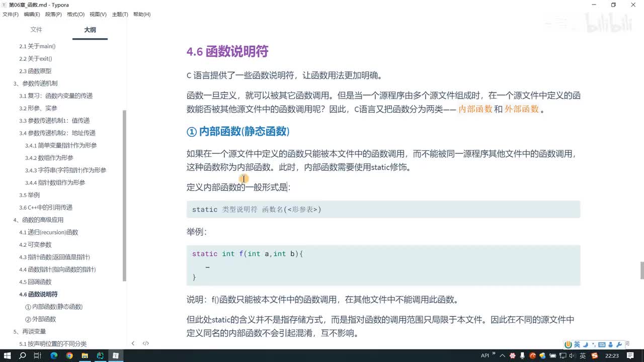Switch the taskbar input language 英

click(x=583, y=355)
